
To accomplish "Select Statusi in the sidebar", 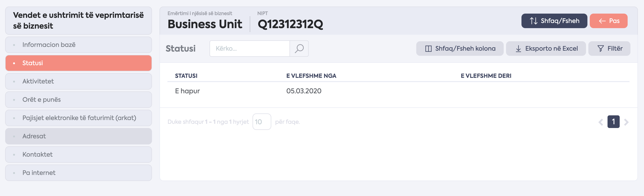I will [79, 63].
